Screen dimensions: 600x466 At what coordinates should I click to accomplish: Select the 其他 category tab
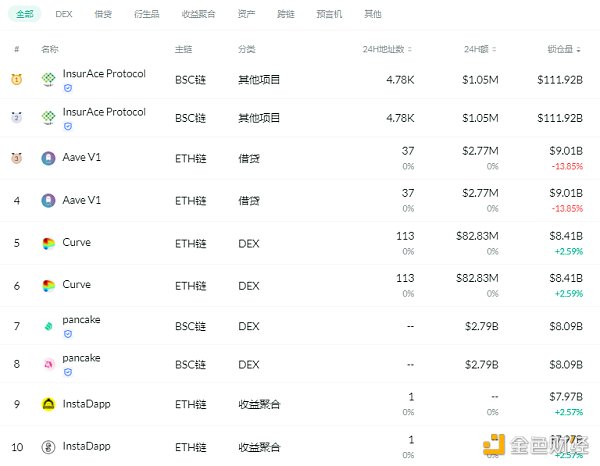[373, 14]
